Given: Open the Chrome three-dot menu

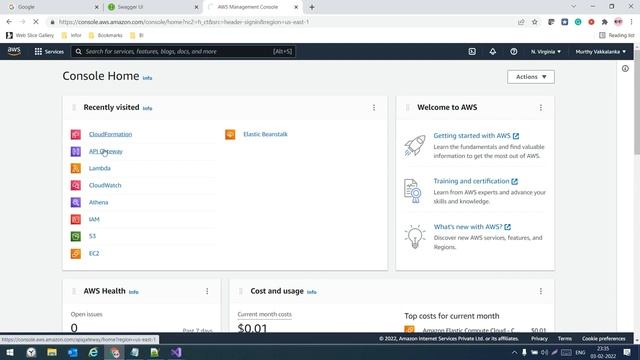Looking at the screenshot, I should pyautogui.click(x=631, y=22).
